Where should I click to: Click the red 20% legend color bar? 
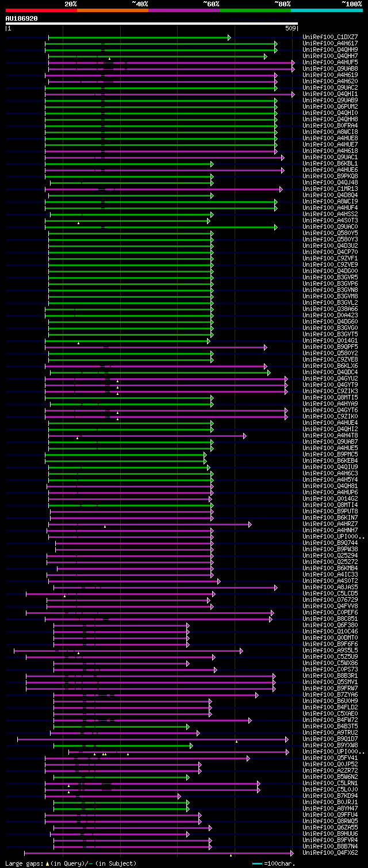click(41, 10)
